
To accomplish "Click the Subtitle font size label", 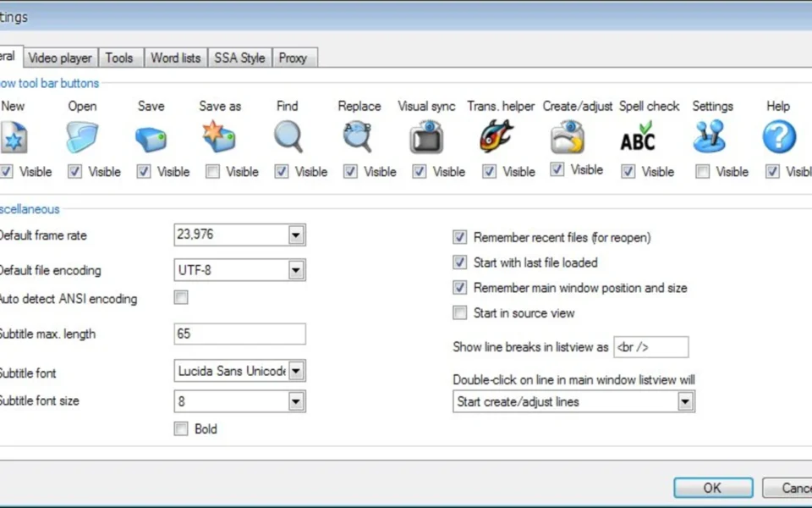I will pyautogui.click(x=39, y=400).
